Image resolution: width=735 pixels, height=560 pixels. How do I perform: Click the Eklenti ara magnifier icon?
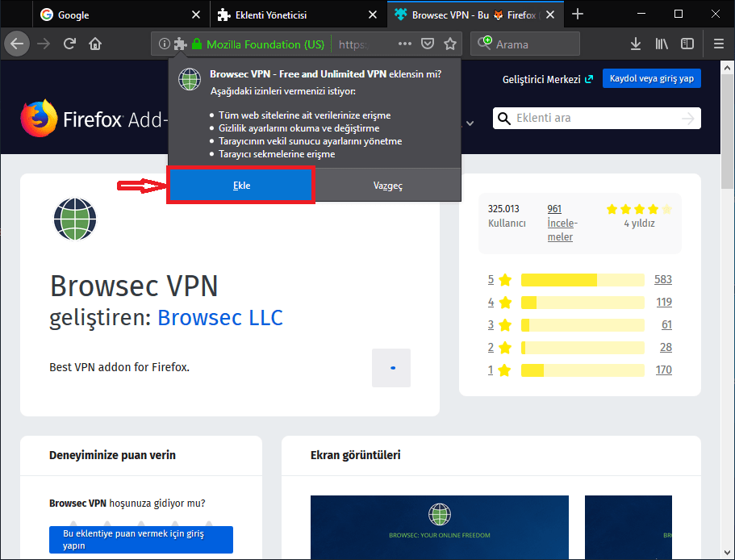click(x=504, y=118)
